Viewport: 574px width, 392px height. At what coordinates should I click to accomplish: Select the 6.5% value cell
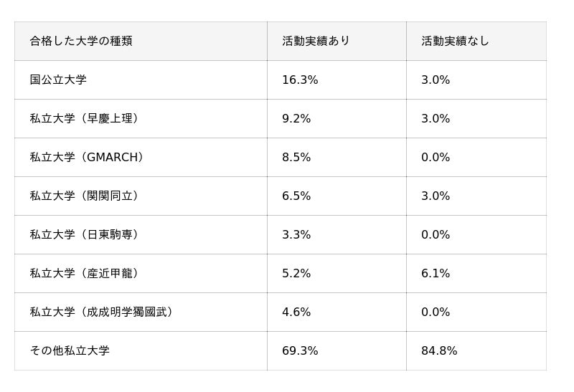(x=296, y=196)
